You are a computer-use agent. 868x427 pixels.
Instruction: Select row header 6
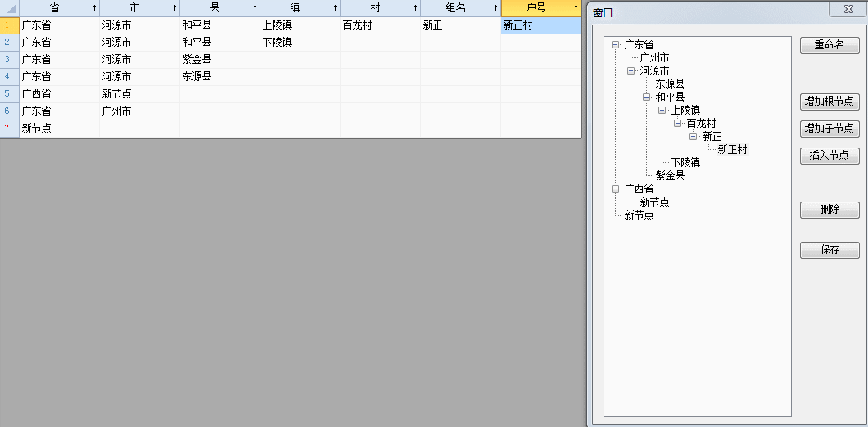9,111
